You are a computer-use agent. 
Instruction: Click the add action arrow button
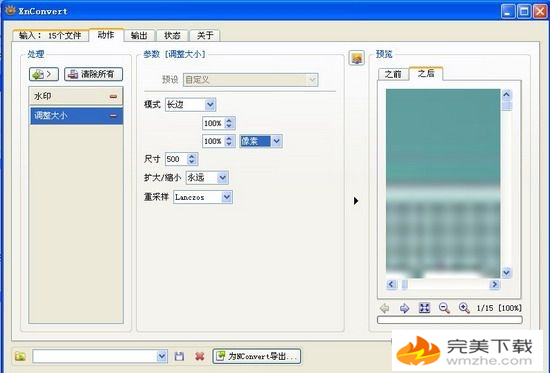pos(44,74)
